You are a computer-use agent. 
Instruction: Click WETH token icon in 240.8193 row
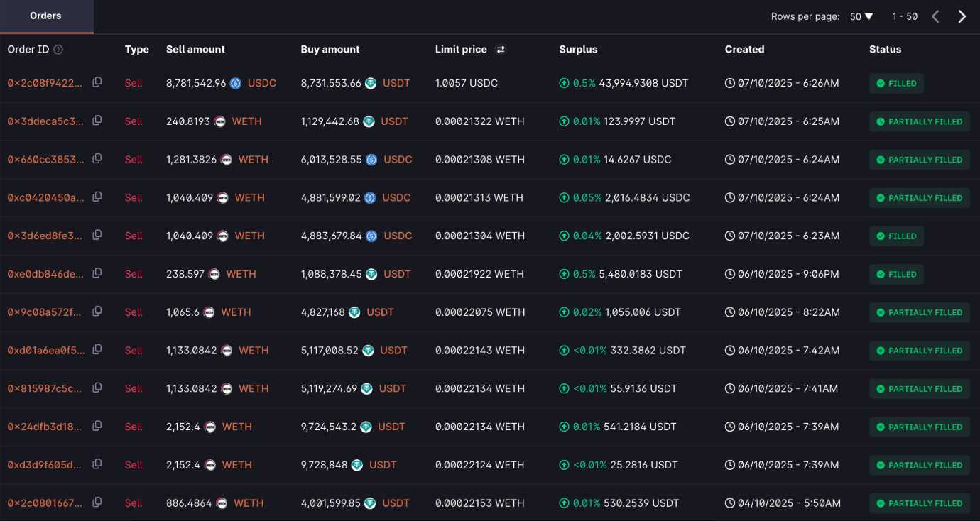[220, 121]
